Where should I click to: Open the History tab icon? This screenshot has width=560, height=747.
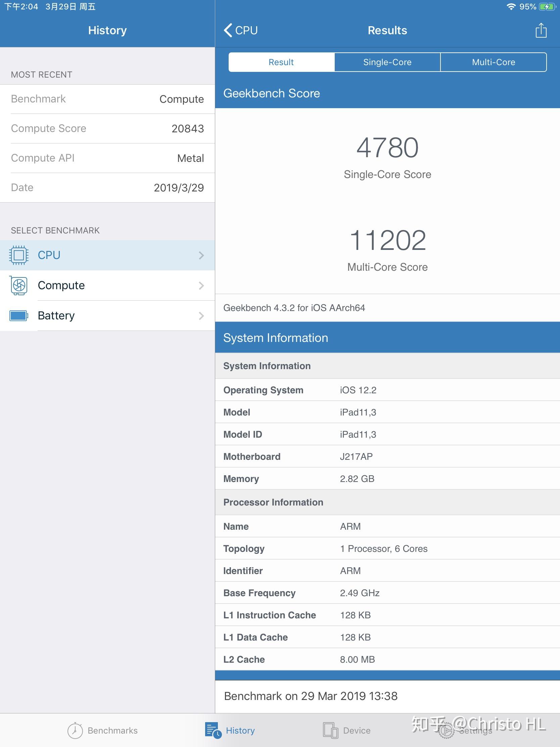point(213,731)
